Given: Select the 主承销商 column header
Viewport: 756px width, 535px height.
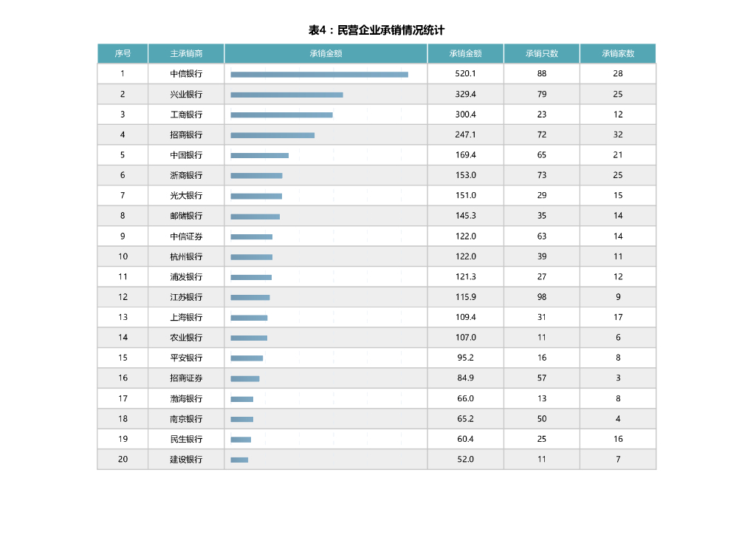Looking at the screenshot, I should [x=186, y=53].
